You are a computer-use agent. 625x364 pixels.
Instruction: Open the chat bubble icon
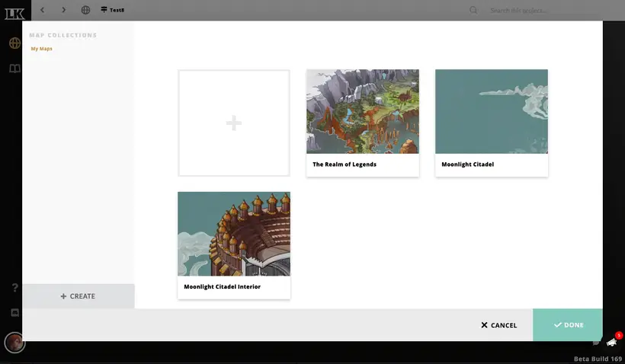pos(596,343)
